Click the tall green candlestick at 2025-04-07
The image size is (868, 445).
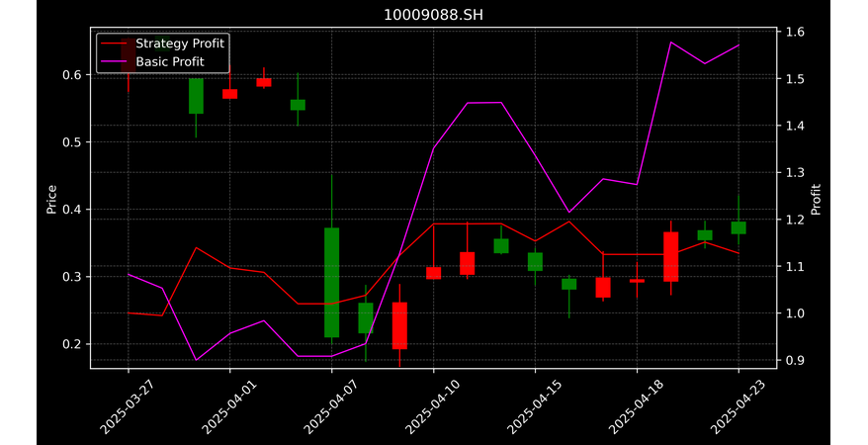[331, 282]
